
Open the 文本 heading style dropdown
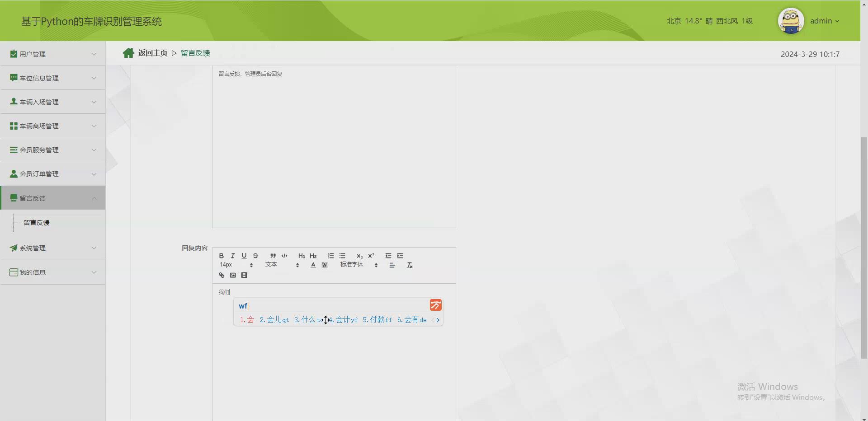coord(283,265)
